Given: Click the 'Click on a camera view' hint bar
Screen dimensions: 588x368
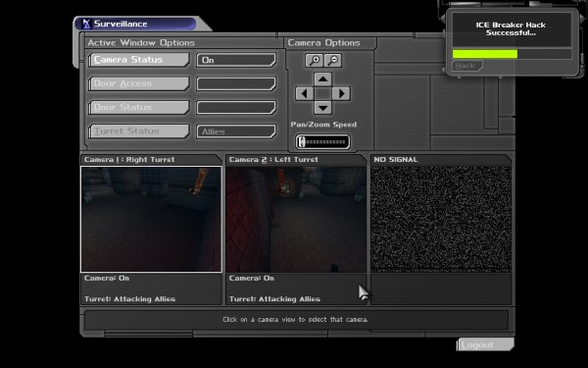Looking at the screenshot, I should pyautogui.click(x=296, y=320).
